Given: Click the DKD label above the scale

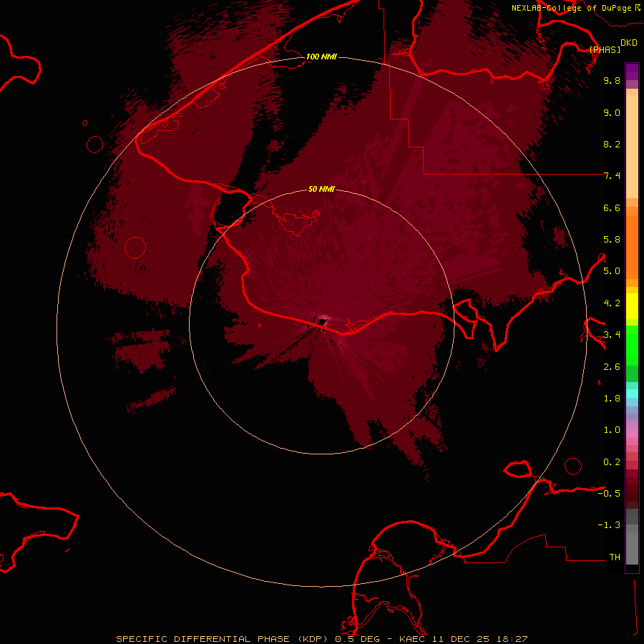Looking at the screenshot, I should (x=629, y=43).
